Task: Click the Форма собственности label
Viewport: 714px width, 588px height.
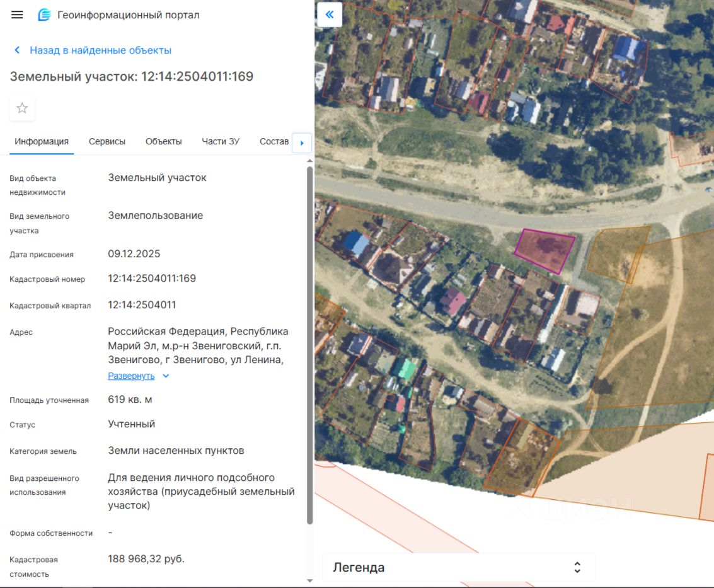Action: click(x=51, y=533)
